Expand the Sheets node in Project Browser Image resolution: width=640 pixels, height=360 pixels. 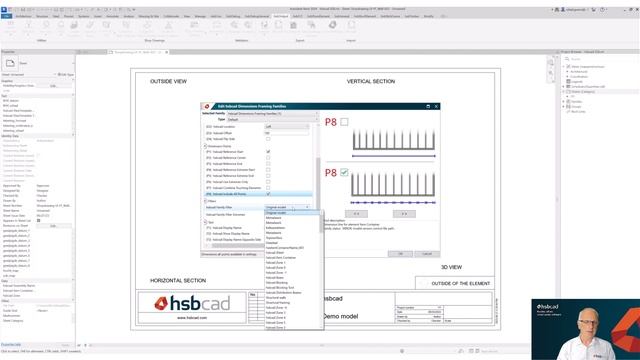click(564, 91)
